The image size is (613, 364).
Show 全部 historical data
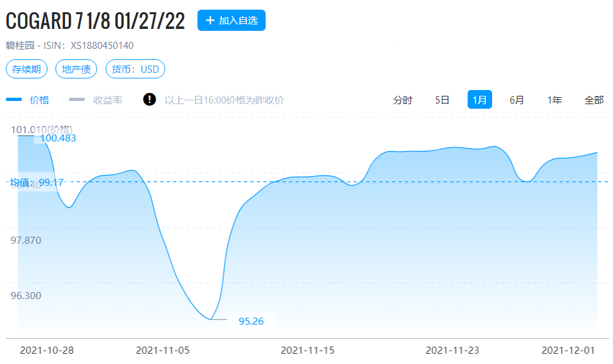(594, 100)
